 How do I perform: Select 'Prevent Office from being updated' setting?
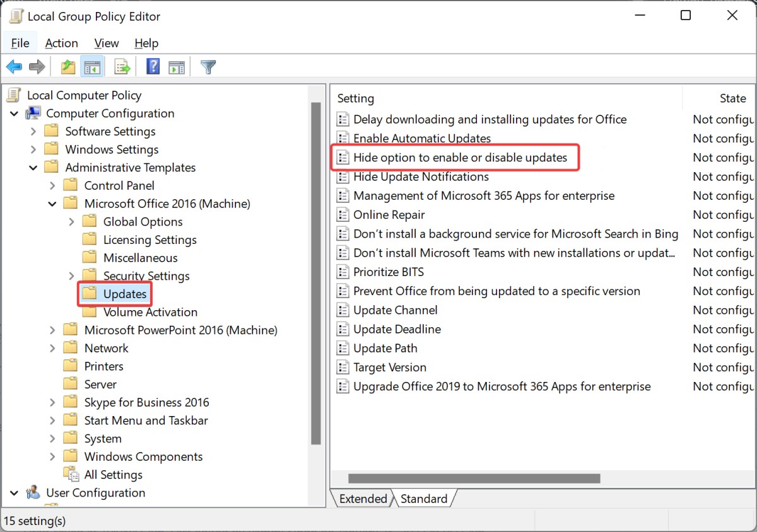496,291
